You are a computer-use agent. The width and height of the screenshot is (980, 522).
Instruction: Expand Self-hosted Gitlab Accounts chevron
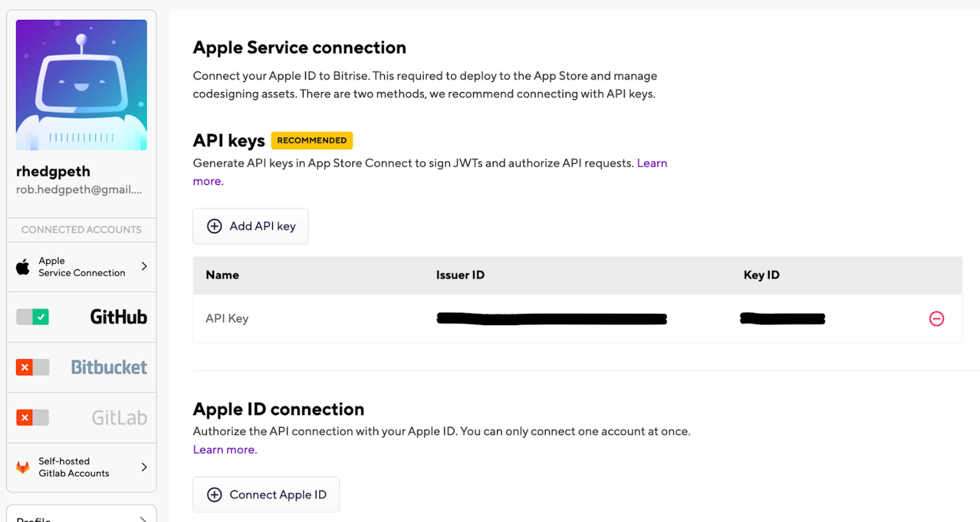(144, 467)
